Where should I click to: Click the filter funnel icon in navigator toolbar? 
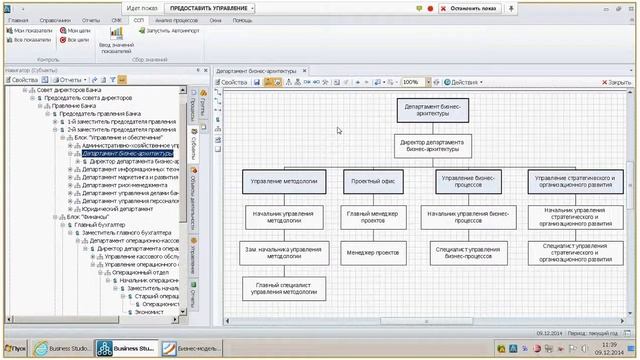click(113, 80)
